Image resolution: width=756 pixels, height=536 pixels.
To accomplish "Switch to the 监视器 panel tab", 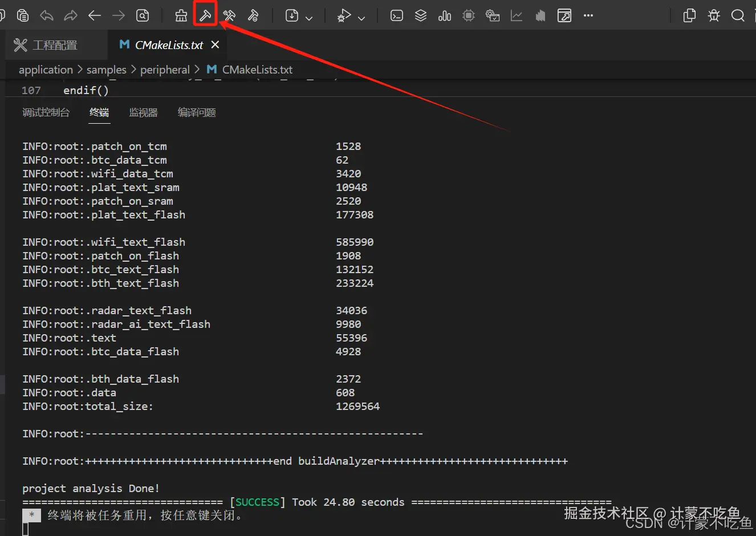I will point(143,112).
